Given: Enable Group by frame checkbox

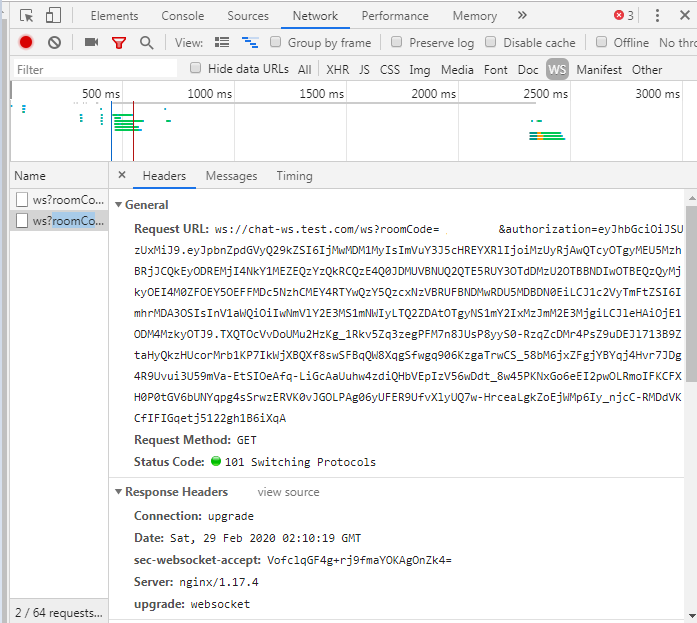Looking at the screenshot, I should (276, 42).
